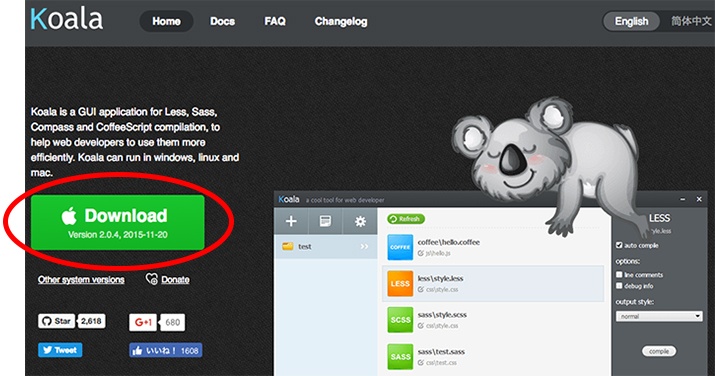The image size is (715, 376).
Task: Click the Facebook like button with 1608
Action: (x=166, y=350)
